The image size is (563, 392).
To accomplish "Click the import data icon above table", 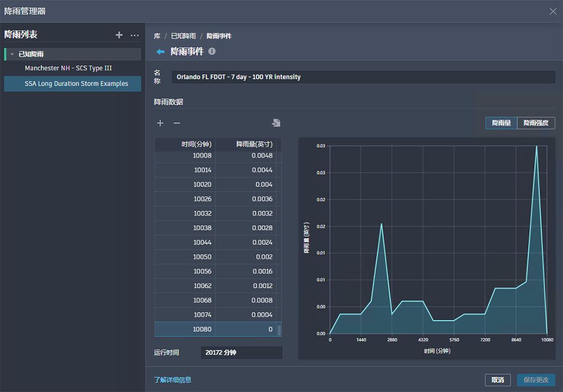I will click(x=276, y=123).
